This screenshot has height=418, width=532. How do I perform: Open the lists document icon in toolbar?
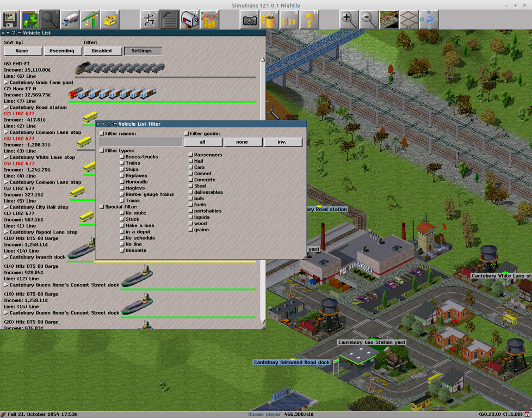coord(170,20)
